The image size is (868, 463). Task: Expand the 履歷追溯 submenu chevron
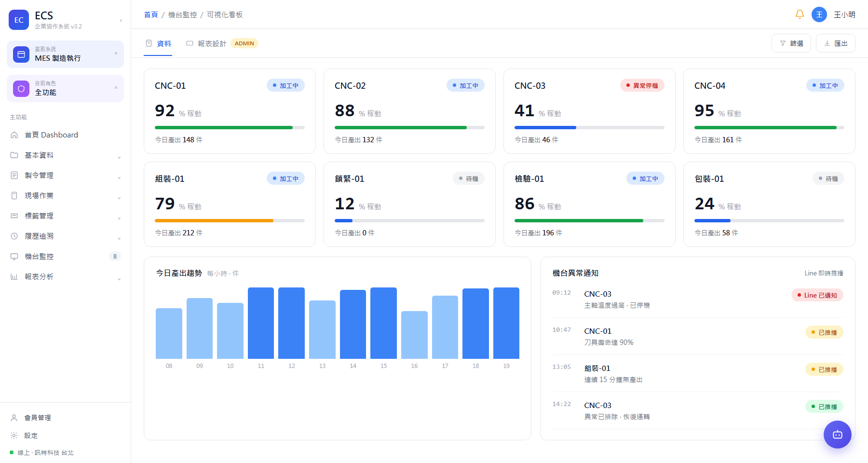click(119, 238)
